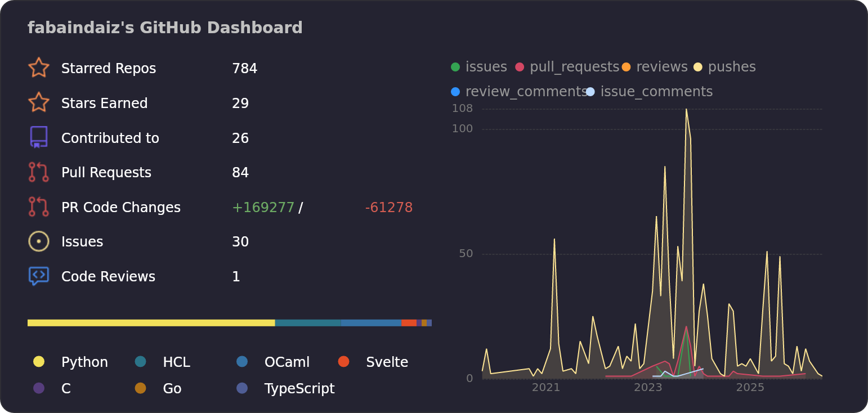Click the green +169277 additions number
The width and height of the screenshot is (868, 413).
pos(263,208)
